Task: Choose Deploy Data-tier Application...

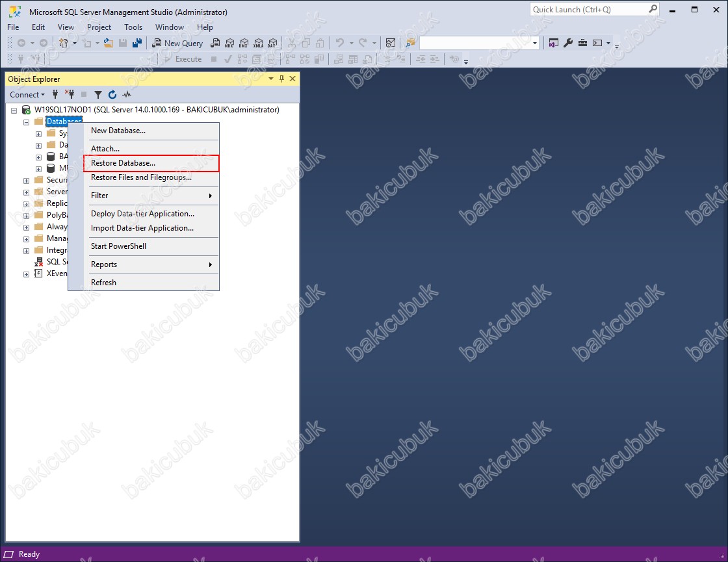Action: click(x=151, y=214)
